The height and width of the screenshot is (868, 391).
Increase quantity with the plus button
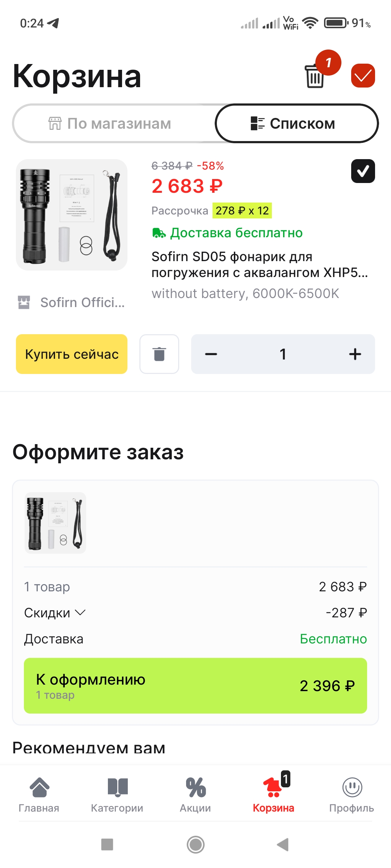[x=355, y=354]
